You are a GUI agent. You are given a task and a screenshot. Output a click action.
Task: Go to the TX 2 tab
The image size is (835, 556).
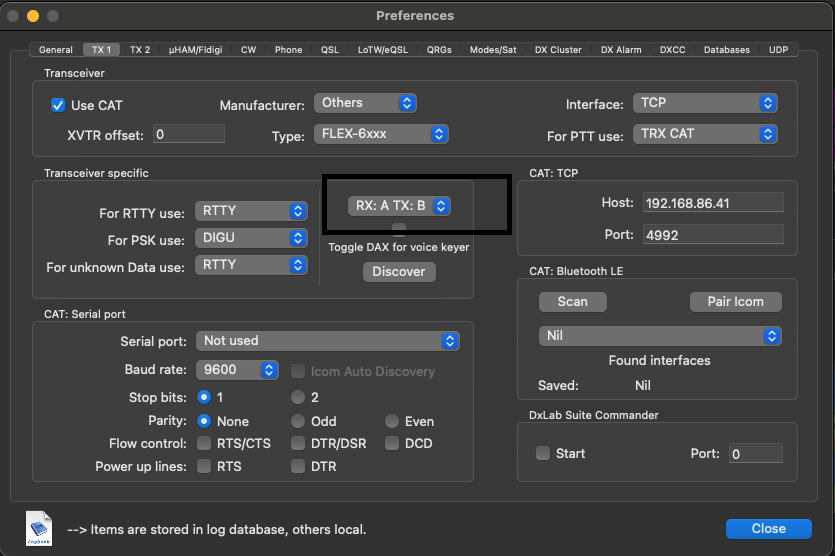140,49
